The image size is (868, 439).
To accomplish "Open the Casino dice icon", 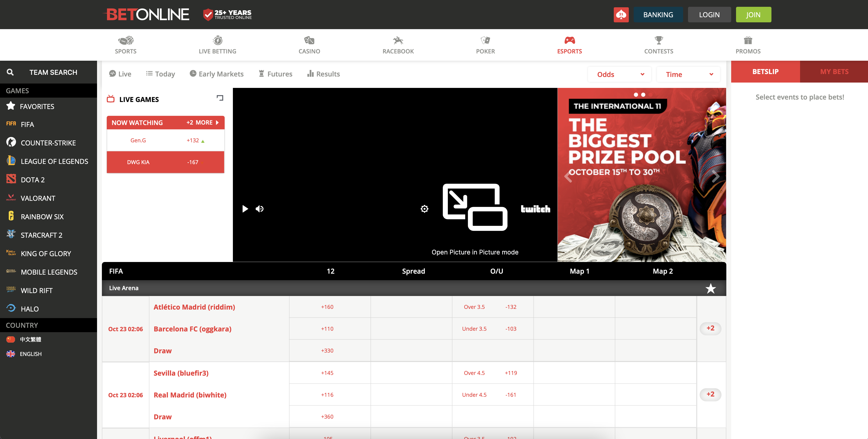I will coord(309,41).
